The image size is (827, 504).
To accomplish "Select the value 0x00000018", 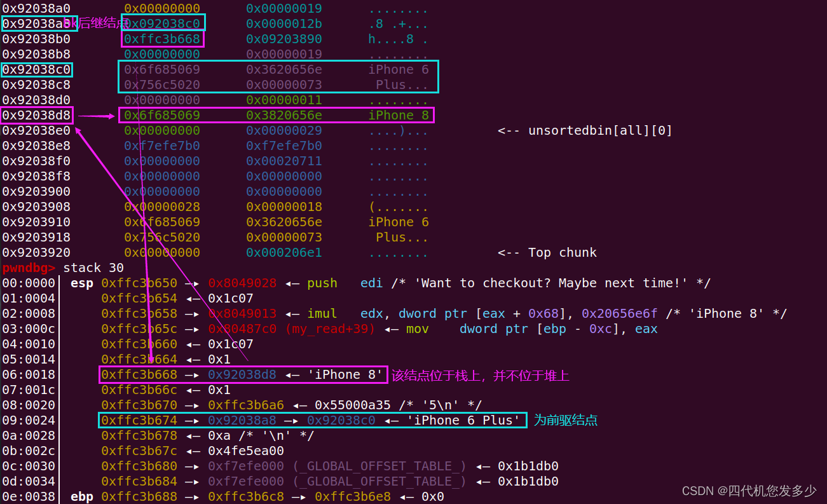I will (284, 207).
